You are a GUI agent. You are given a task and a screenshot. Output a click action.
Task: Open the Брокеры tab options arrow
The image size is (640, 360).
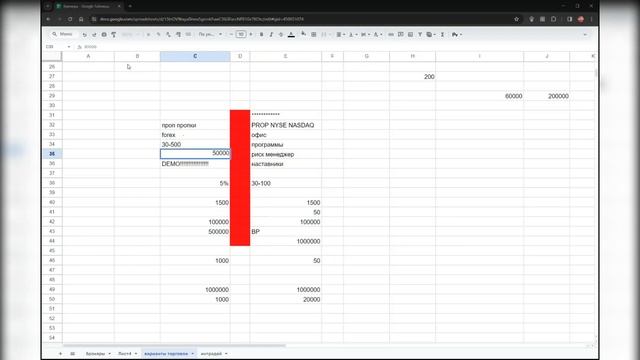(x=109, y=354)
